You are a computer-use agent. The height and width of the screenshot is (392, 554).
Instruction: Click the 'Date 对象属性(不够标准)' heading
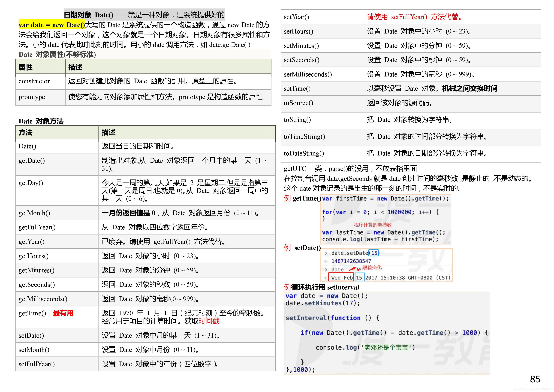pos(57,55)
